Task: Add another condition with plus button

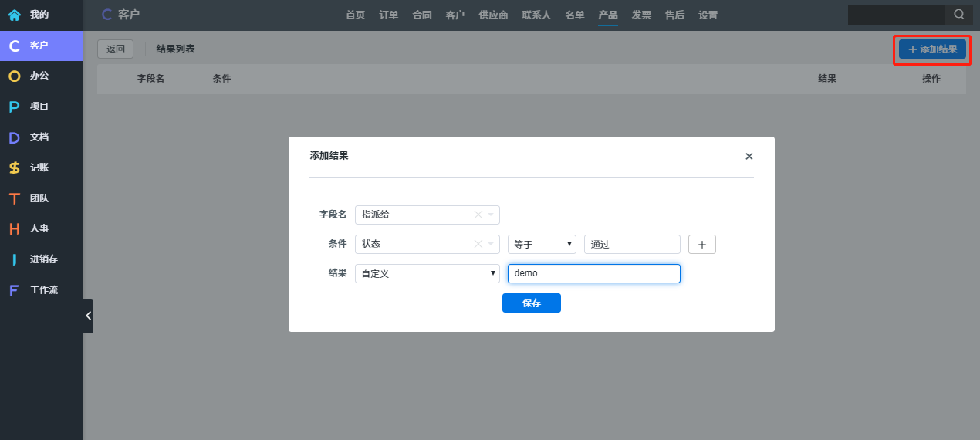Action: [x=701, y=244]
